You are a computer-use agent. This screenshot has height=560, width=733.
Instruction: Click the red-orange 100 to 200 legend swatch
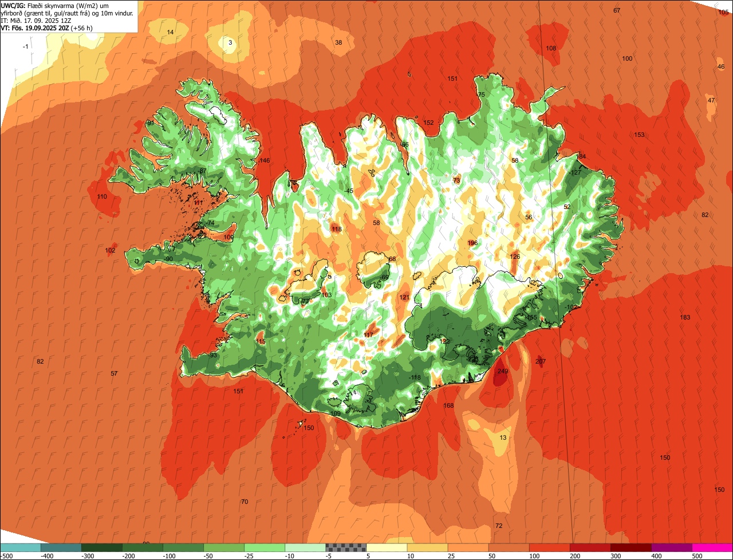[549, 547]
